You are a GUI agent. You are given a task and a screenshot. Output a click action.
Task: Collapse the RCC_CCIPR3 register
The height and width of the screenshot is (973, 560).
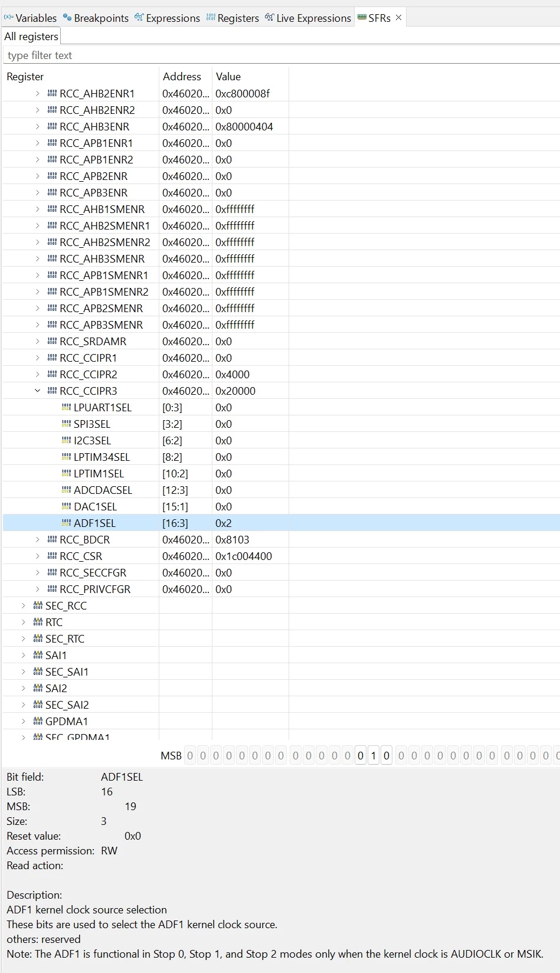(x=38, y=391)
